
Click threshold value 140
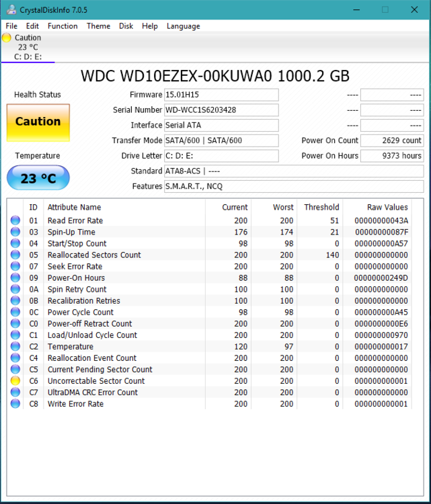pos(332,255)
